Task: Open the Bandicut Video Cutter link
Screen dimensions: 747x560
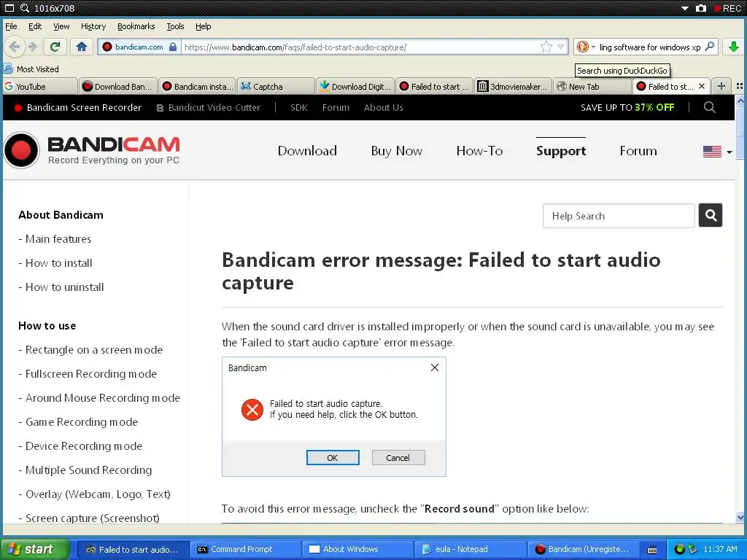Action: coord(209,108)
